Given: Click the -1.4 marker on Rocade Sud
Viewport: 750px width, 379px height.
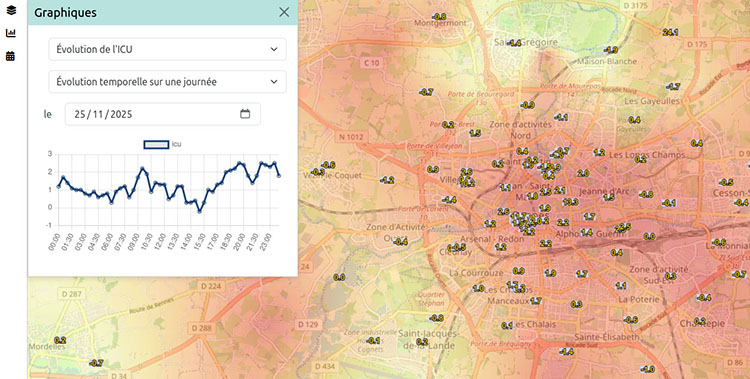Looking at the screenshot, I should pos(566,352).
